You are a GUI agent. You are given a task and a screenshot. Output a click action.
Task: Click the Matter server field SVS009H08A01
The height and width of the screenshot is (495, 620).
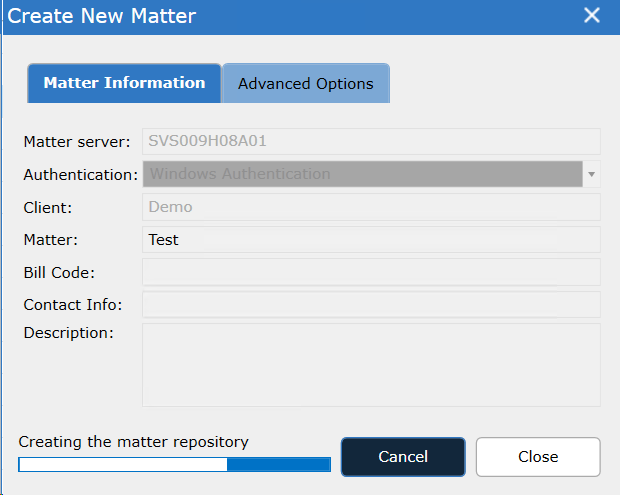pyautogui.click(x=371, y=141)
